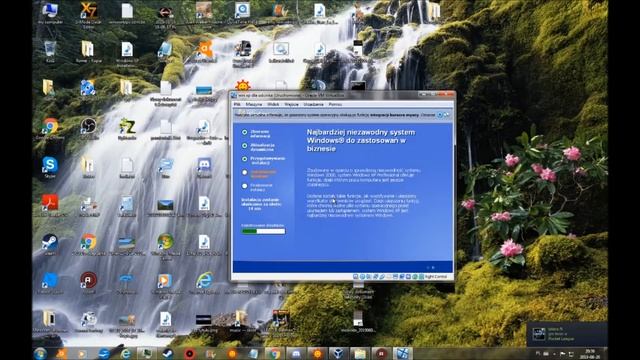Open the Internet Explorer desktop shortcut
Viewport: 640px width, 360px height.
click(204, 280)
